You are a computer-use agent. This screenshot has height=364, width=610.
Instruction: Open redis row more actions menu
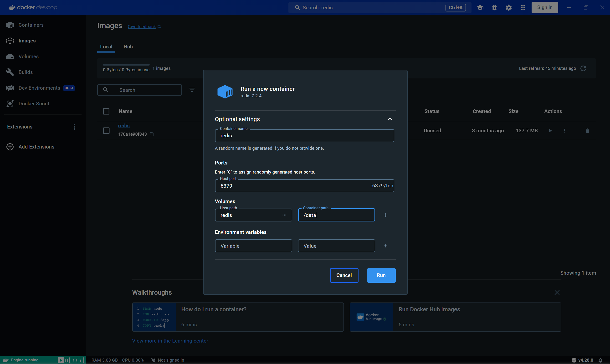564,131
